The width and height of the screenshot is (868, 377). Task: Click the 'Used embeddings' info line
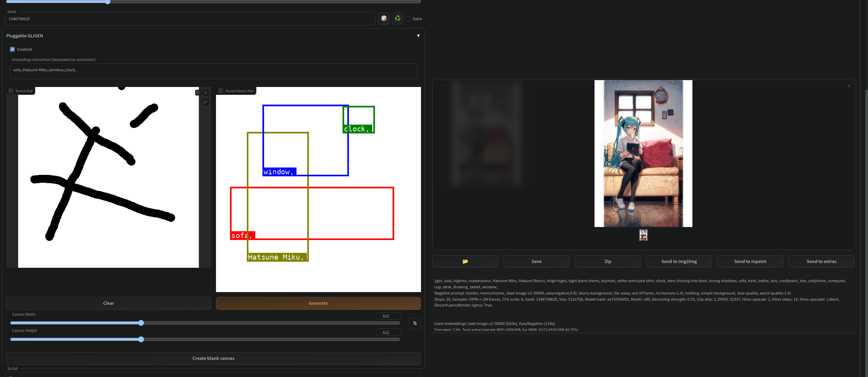[495, 324]
